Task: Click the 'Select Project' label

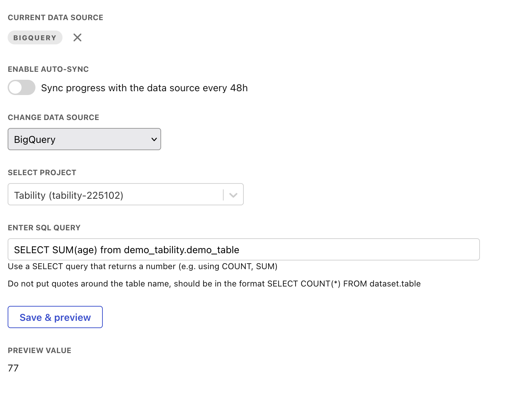Action: (42, 173)
